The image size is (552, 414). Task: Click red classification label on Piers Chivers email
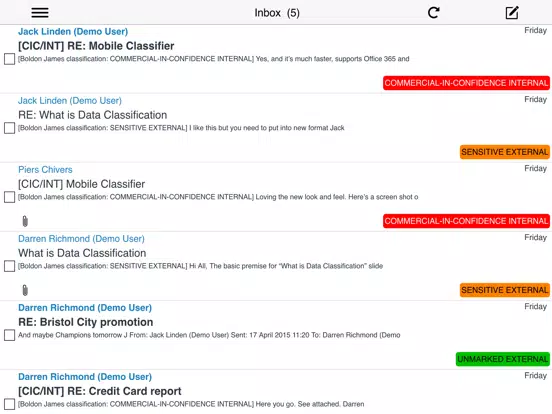tap(466, 221)
